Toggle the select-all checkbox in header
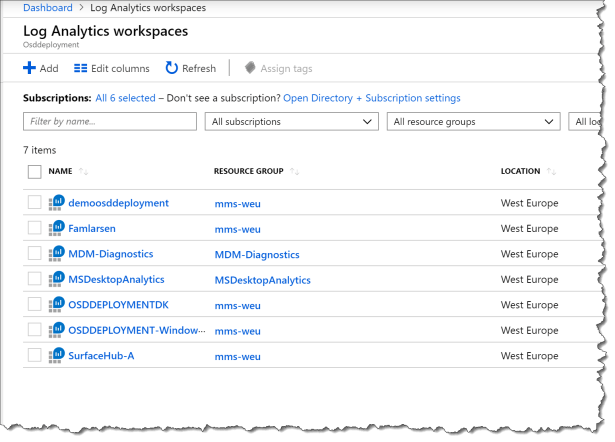The height and width of the screenshot is (442, 615). pyautogui.click(x=35, y=172)
